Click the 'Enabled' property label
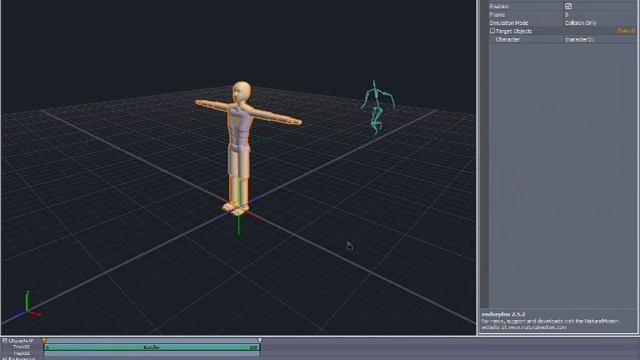This screenshot has width=640, height=360. pyautogui.click(x=499, y=7)
